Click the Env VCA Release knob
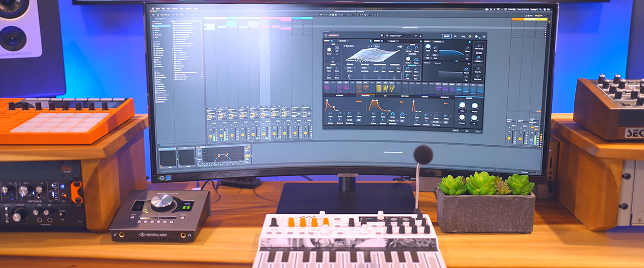Image resolution: width=644 pixels, height=268 pixels. [358, 113]
